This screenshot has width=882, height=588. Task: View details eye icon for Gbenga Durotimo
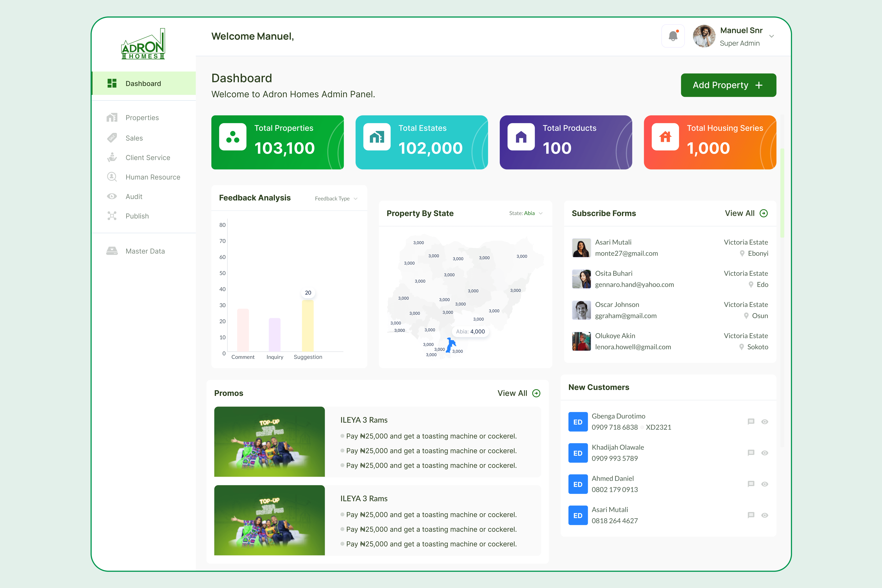point(765,422)
